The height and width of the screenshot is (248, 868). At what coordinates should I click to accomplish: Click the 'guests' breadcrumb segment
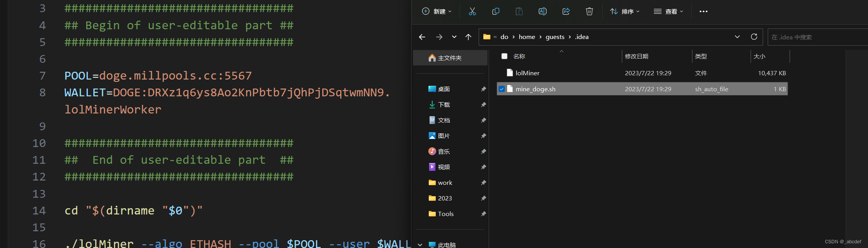[555, 37]
